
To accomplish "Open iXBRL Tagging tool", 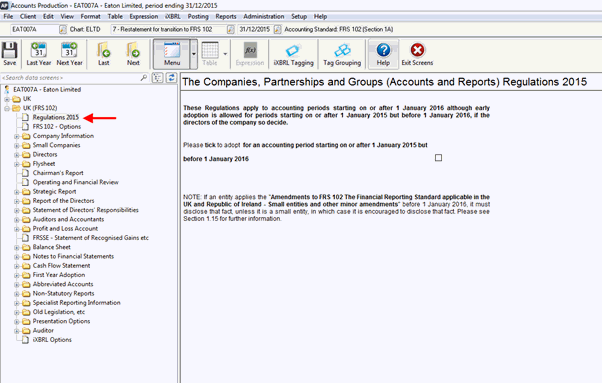I will [293, 54].
